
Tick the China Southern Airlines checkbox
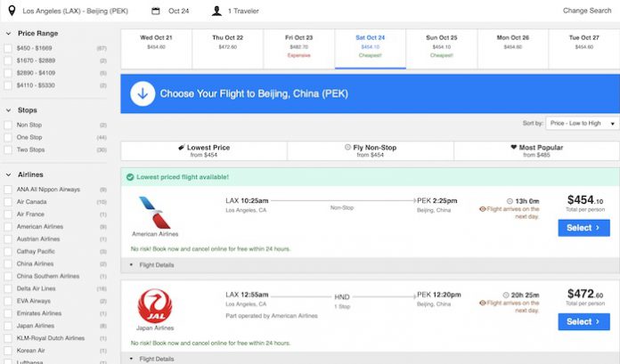[7, 276]
